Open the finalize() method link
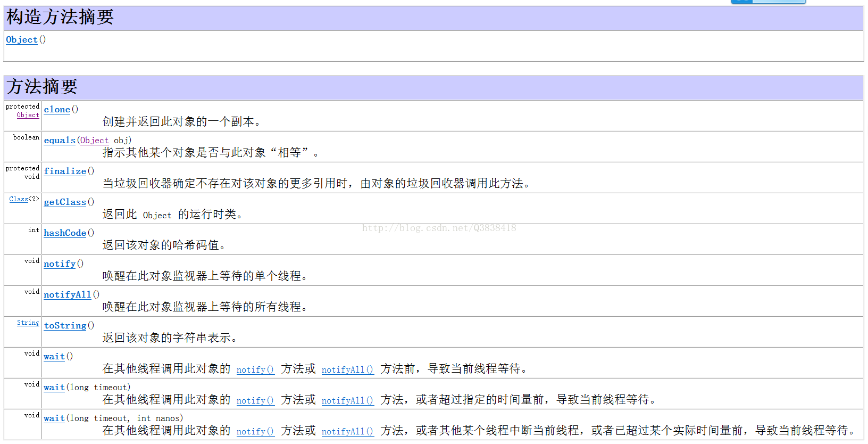 click(65, 171)
